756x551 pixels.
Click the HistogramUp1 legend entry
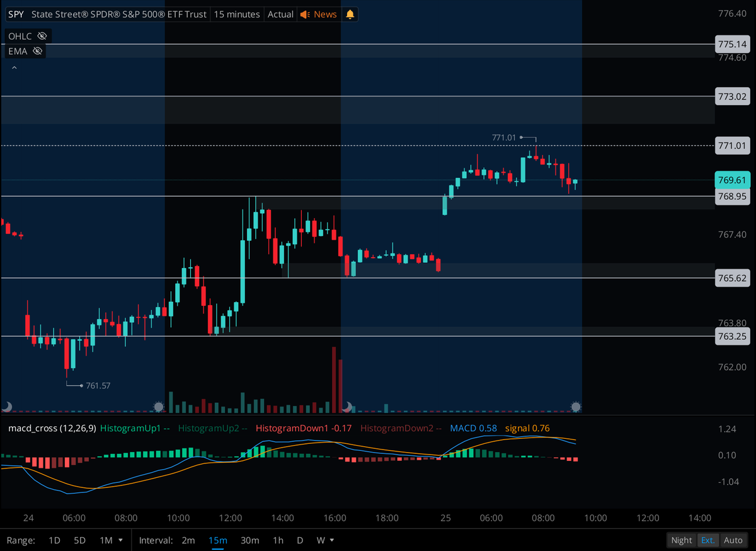click(x=135, y=428)
